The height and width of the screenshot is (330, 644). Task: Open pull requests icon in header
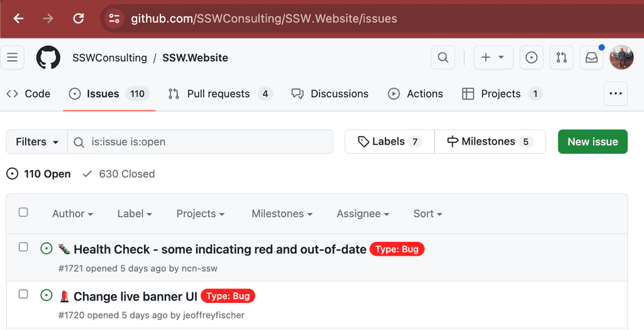(x=562, y=58)
